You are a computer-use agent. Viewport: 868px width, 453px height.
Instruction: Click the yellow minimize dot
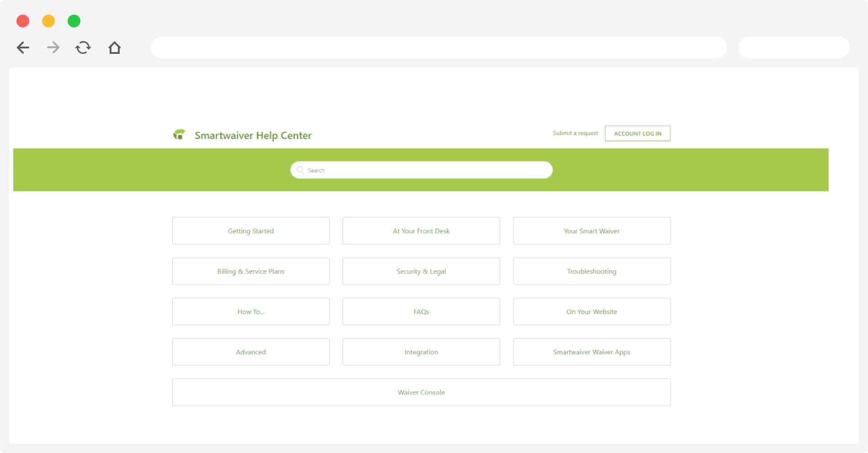[48, 21]
